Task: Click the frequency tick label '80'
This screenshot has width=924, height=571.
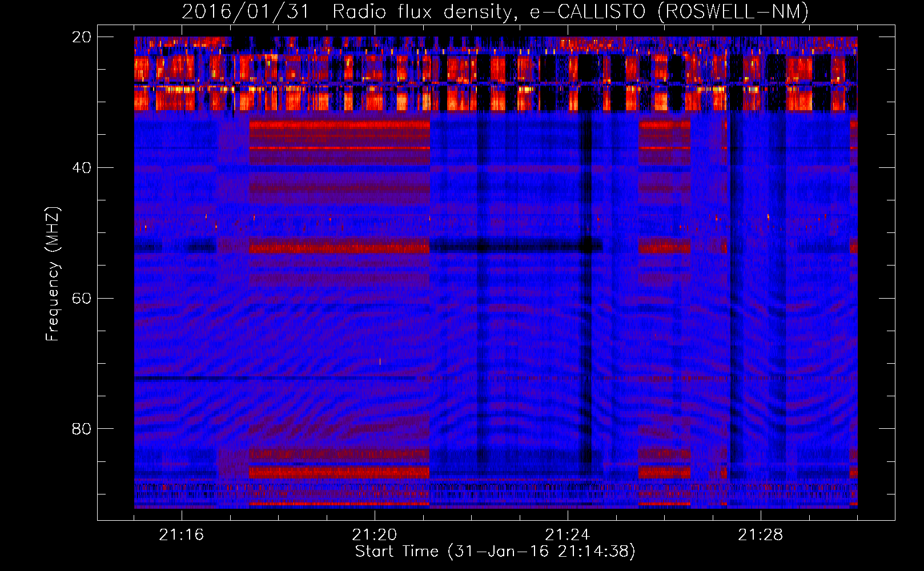Action: 82,429
